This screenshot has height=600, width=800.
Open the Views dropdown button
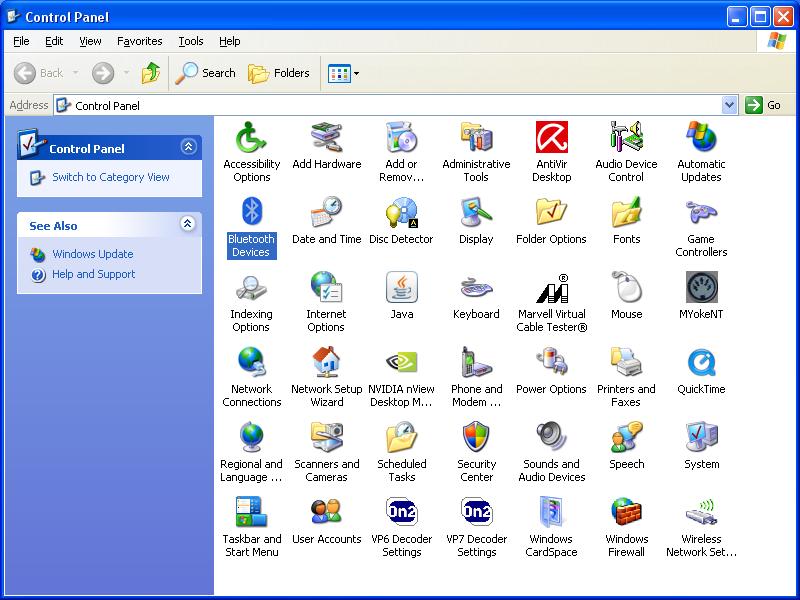(x=343, y=73)
